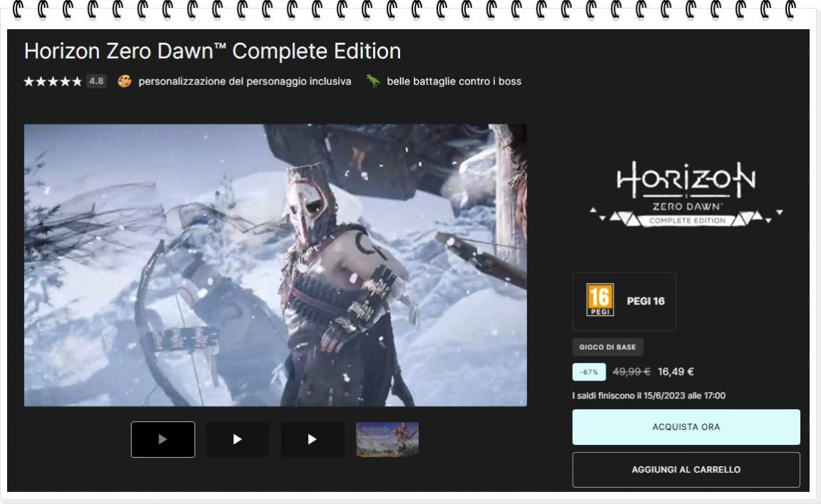This screenshot has height=504, width=821.
Task: Open the PEGI rating details panel
Action: click(x=624, y=301)
